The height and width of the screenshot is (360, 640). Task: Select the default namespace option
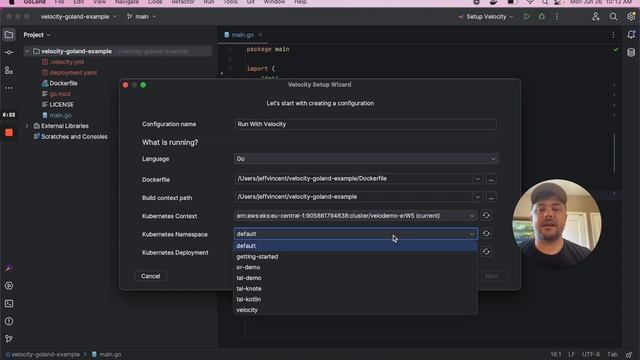click(355, 246)
